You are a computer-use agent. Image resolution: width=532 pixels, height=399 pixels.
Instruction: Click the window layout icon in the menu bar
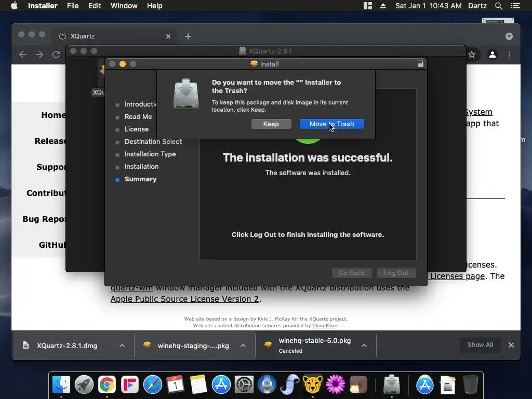(368, 6)
